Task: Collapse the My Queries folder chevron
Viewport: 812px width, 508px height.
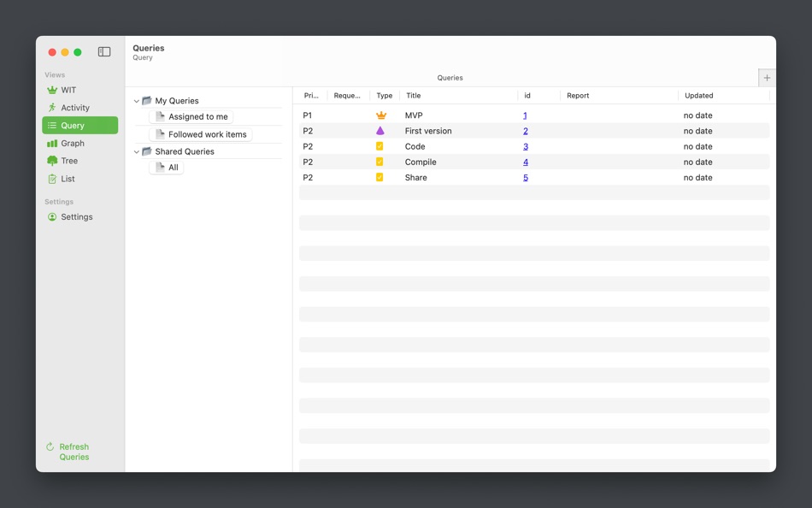Action: coord(136,101)
